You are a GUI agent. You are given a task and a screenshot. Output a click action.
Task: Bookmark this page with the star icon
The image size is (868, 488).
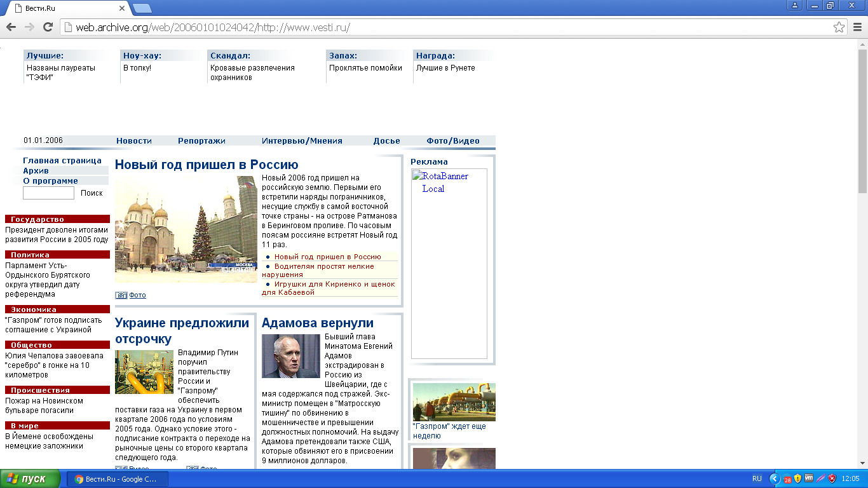pos(839,27)
